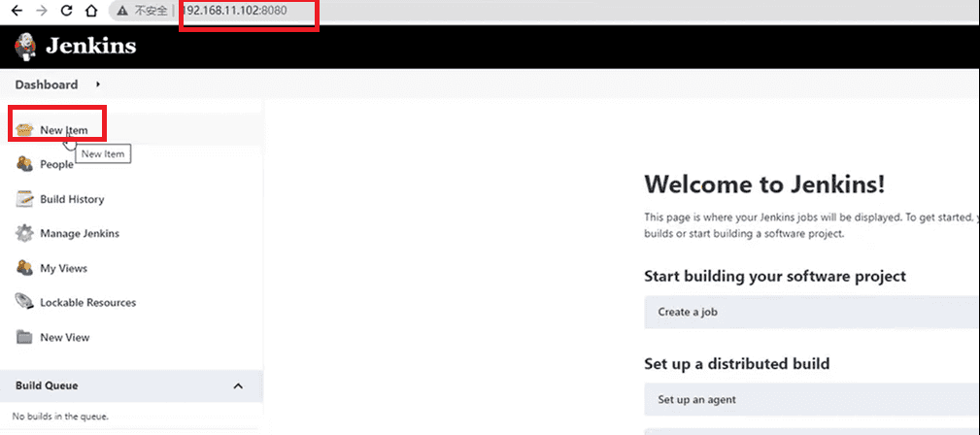The width and height of the screenshot is (980, 435).
Task: Click 'Set up a distributed build' heading
Action: pyautogui.click(x=737, y=363)
